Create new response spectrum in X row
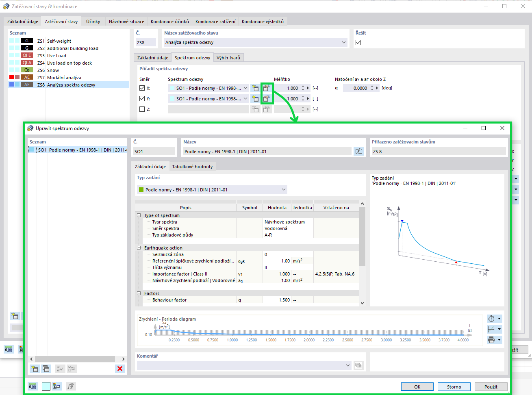 point(255,88)
